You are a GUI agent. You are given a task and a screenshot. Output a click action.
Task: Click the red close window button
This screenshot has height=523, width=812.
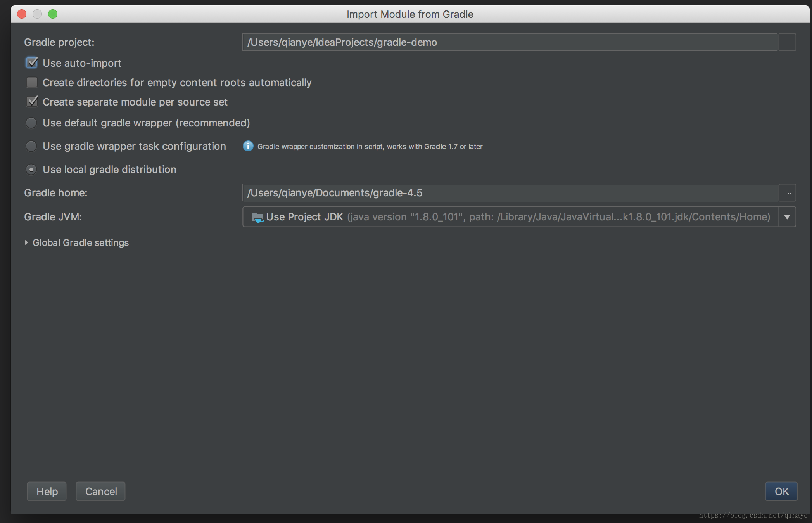point(22,14)
